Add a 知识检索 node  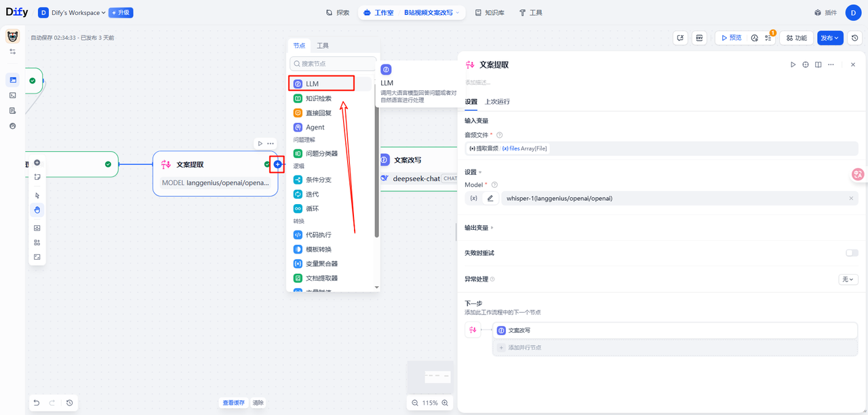click(318, 98)
